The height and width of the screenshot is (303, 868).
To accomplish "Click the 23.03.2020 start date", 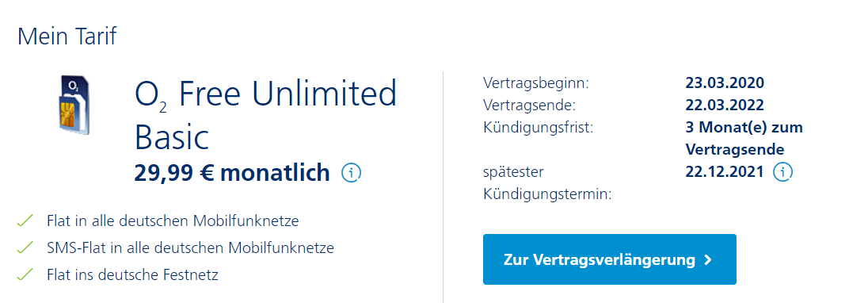I will coord(725,83).
